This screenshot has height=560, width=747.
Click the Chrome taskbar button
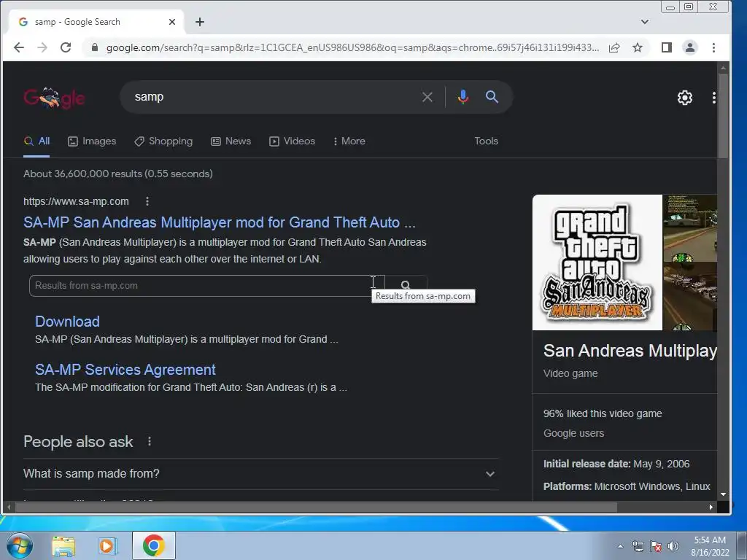point(153,545)
